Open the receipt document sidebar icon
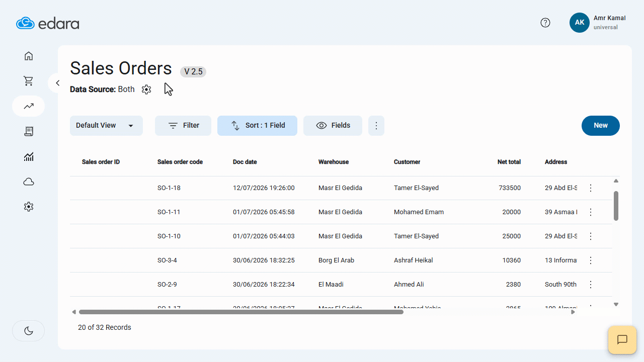644x362 pixels. click(x=29, y=131)
